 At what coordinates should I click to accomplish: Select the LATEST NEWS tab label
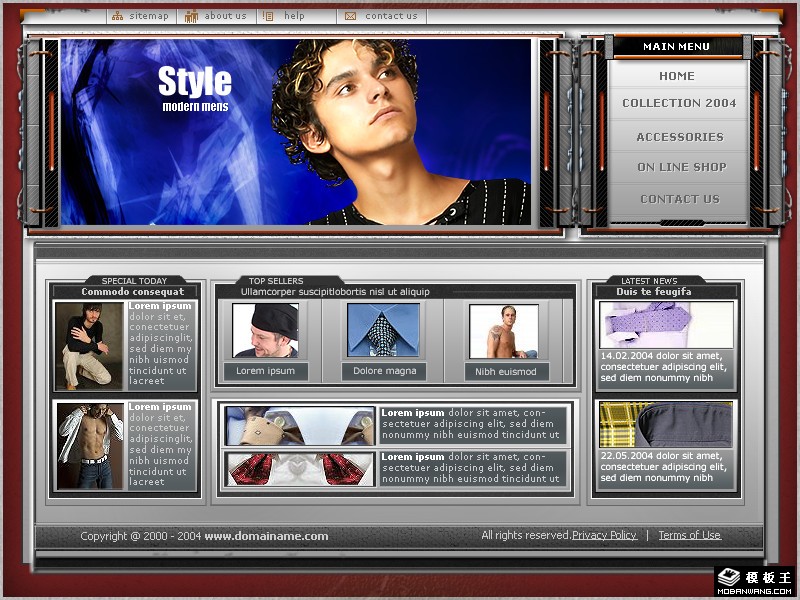click(x=649, y=281)
